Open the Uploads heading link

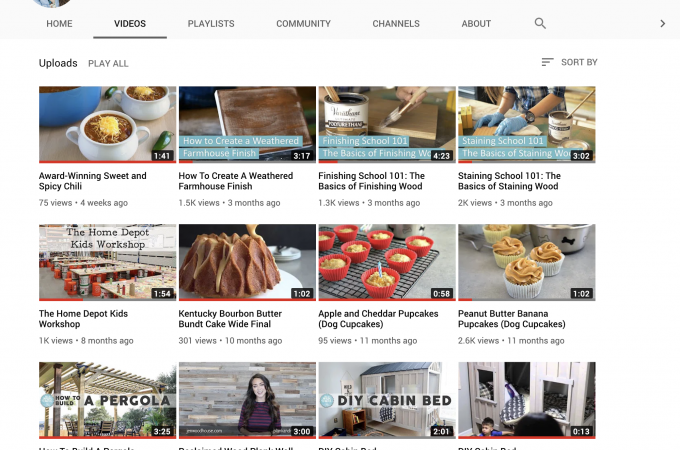pos(58,63)
